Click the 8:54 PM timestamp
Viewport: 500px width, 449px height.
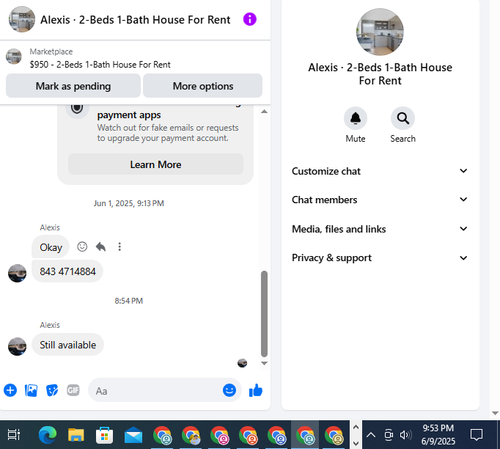[129, 301]
